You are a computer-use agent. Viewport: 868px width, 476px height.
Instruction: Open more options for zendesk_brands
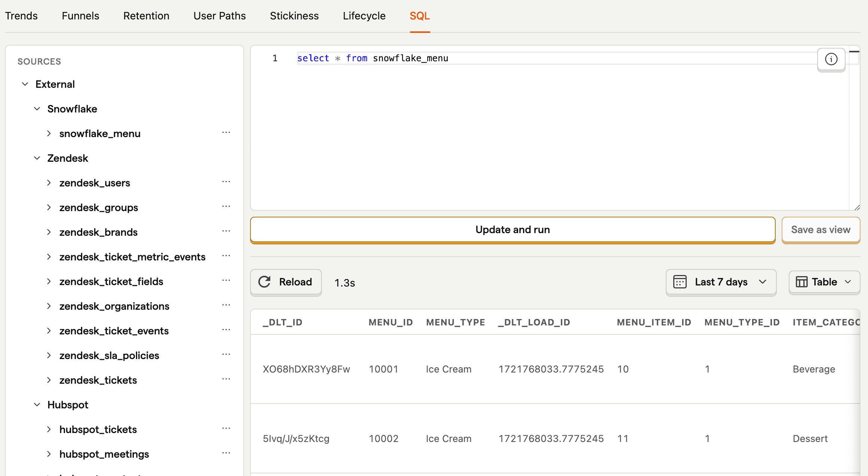coord(226,231)
